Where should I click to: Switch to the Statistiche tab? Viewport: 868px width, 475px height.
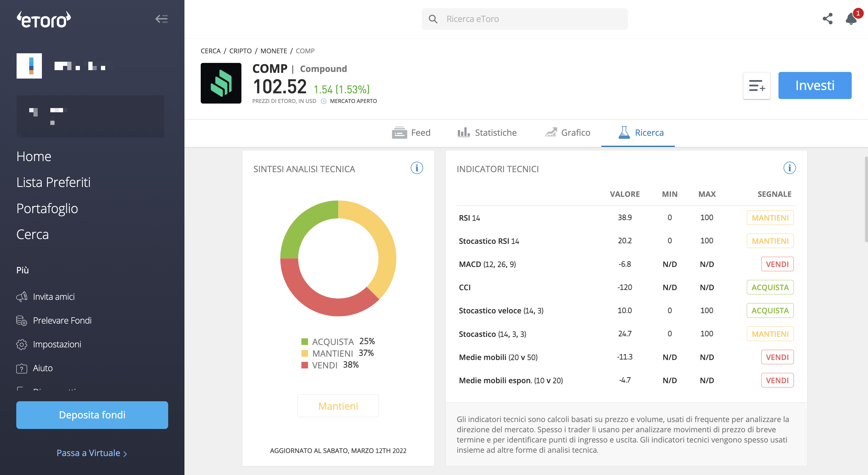487,133
